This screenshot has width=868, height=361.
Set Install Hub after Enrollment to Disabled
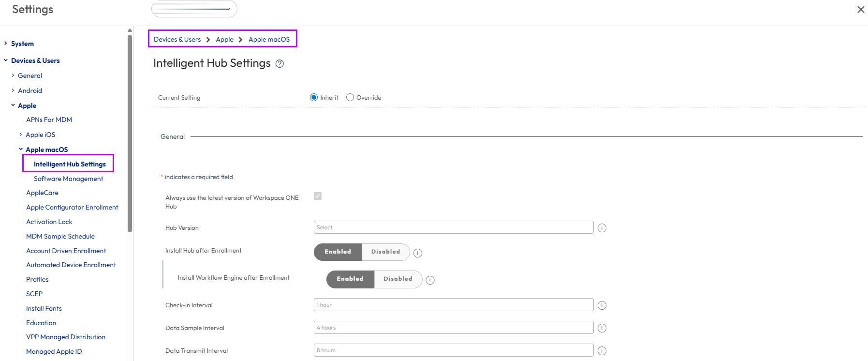click(385, 252)
